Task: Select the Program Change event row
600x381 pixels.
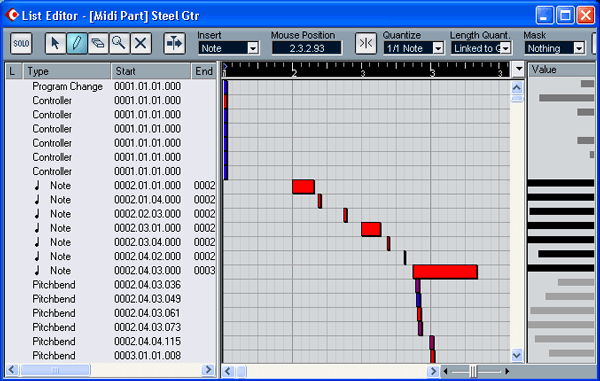Action: (111, 86)
